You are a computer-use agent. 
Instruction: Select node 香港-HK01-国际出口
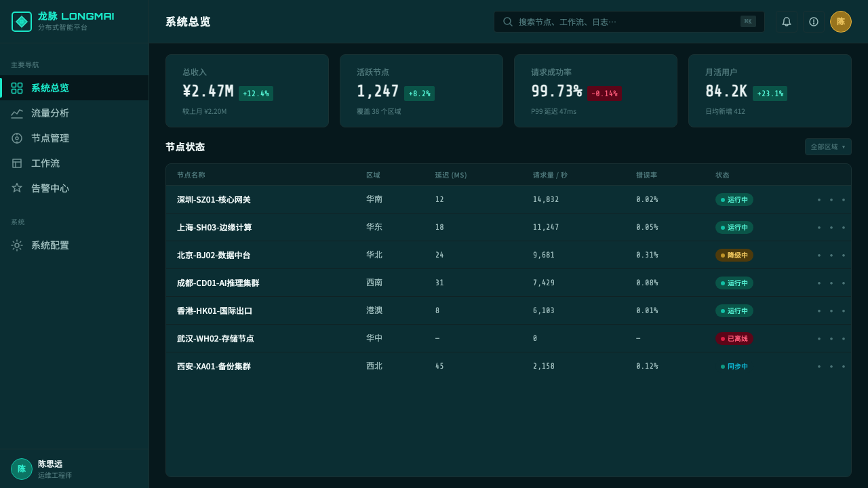(214, 311)
